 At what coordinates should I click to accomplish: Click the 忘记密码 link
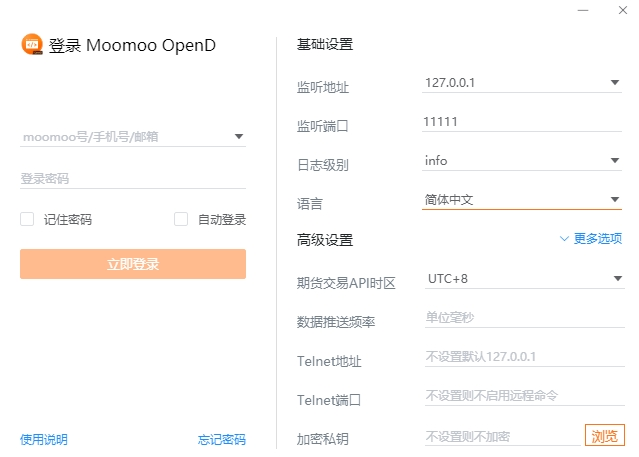[x=221, y=439]
